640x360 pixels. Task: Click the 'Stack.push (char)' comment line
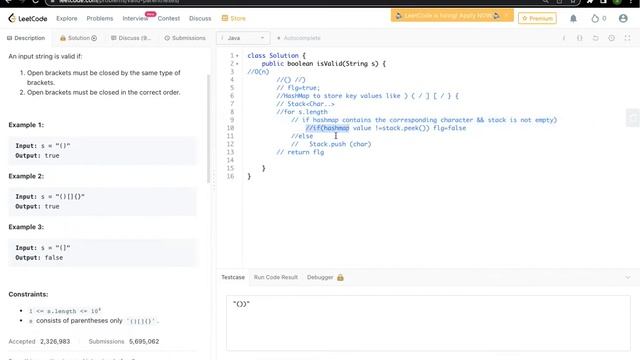click(x=331, y=144)
